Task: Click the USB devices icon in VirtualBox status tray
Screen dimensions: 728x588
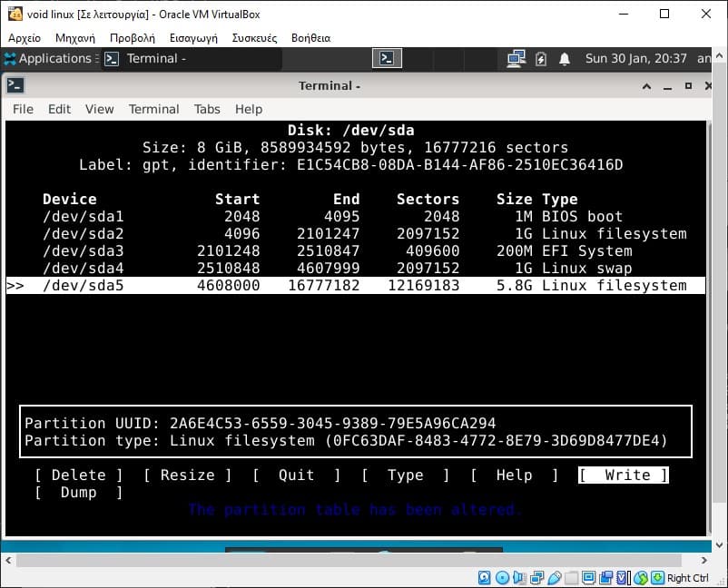Action: pyautogui.click(x=554, y=578)
